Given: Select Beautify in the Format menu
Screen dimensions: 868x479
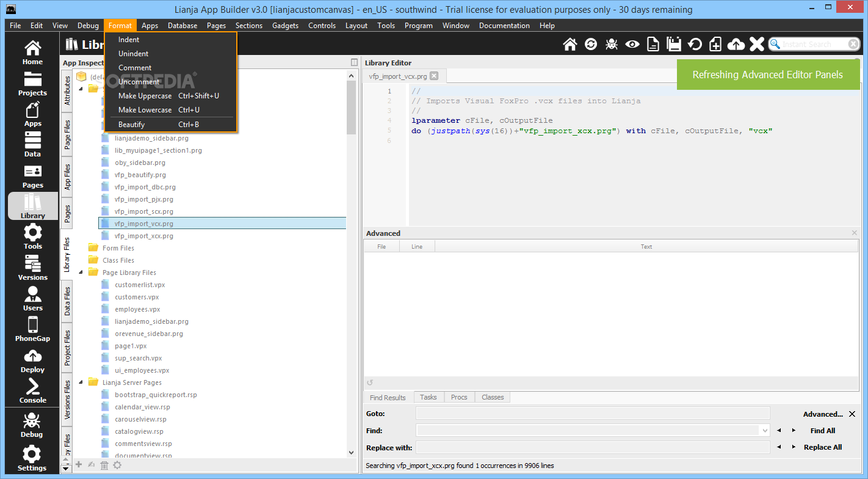Looking at the screenshot, I should click(171, 125).
